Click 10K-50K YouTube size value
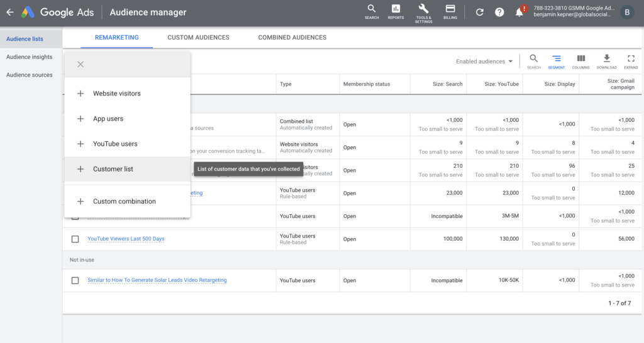Screen dimensions: 644x343 pyautogui.click(x=508, y=280)
